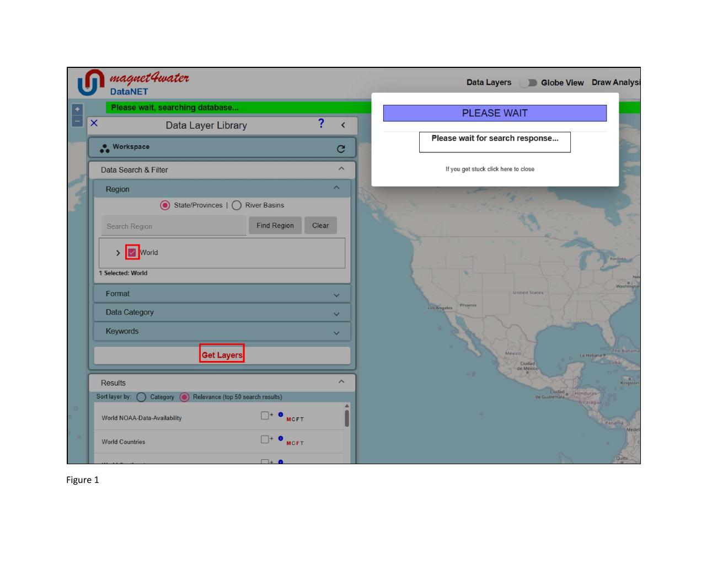
Task: Check World Countries add-layer checkbox
Action: click(x=265, y=439)
